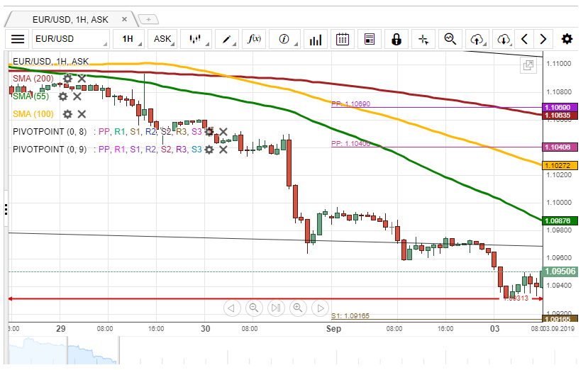Click the left panel drag handle dots
Viewport: 588px width, 370px height.
(6, 210)
